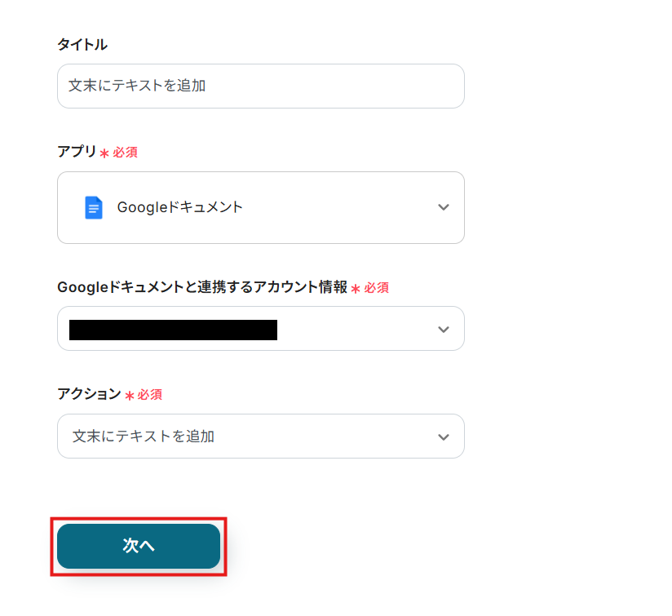Click the red asterisk next to アプリ

tap(104, 153)
